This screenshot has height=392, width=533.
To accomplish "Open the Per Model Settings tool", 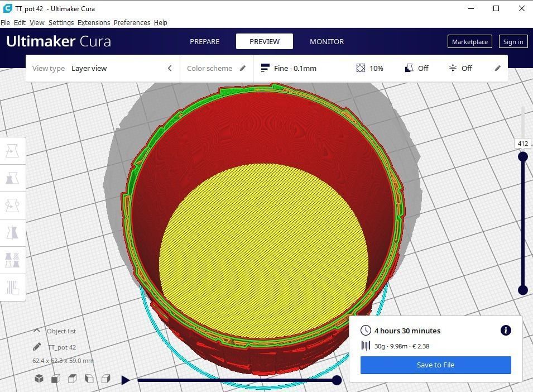I will click(x=13, y=260).
